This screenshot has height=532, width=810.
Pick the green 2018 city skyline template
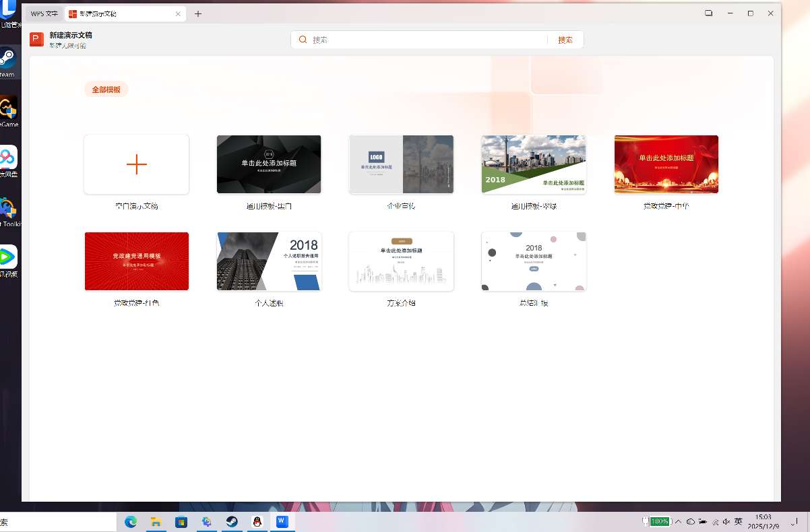534,164
